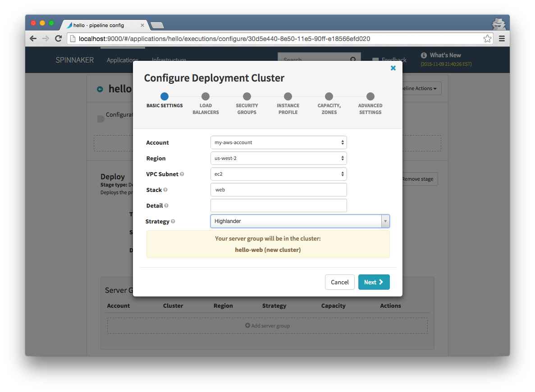This screenshot has width=535, height=392.
Task: Expand the Strategy Highlander dropdown arrow
Action: (x=385, y=221)
